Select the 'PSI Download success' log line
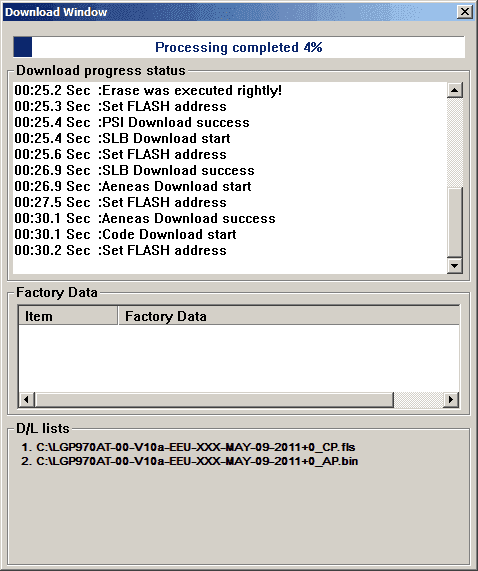 132,122
